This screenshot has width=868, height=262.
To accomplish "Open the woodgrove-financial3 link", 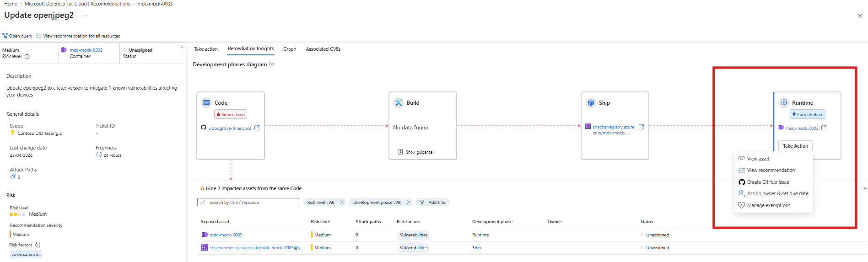I will coord(230,128).
